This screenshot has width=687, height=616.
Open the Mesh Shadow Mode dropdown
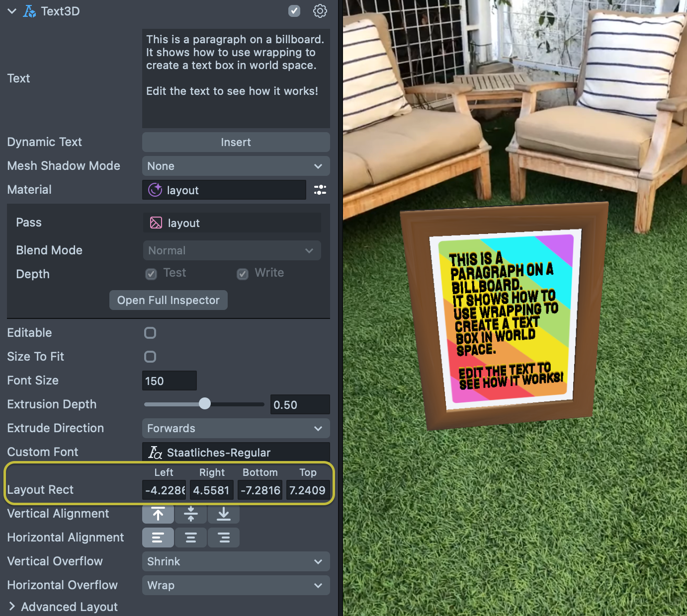[236, 166]
